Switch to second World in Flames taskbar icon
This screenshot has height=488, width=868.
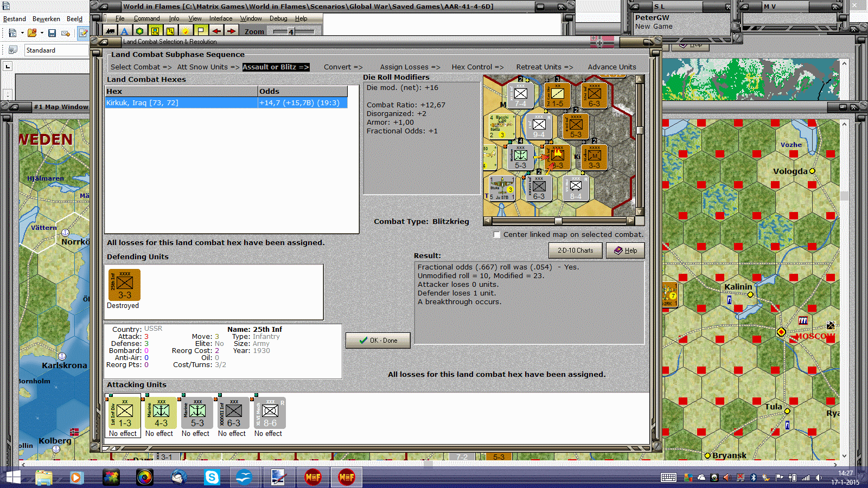pyautogui.click(x=346, y=477)
